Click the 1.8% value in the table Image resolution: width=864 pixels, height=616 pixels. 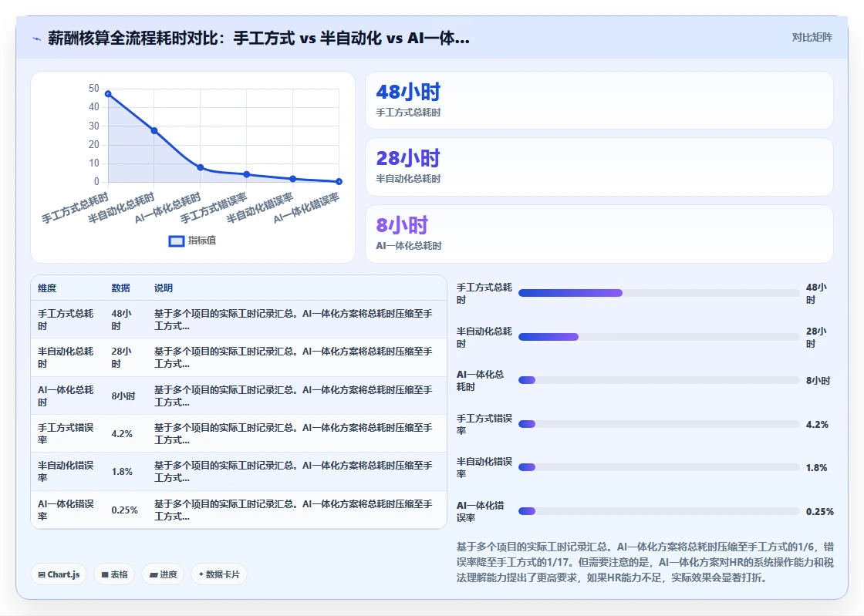point(122,472)
